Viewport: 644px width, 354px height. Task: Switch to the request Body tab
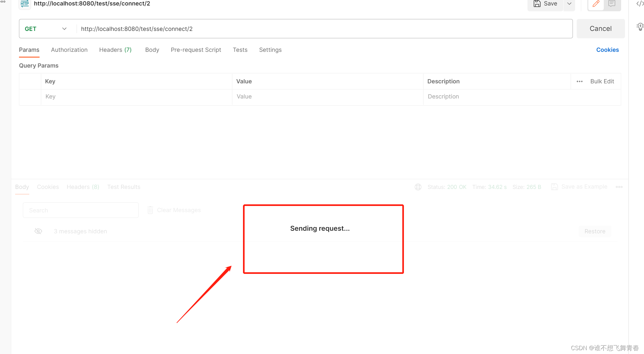click(152, 50)
